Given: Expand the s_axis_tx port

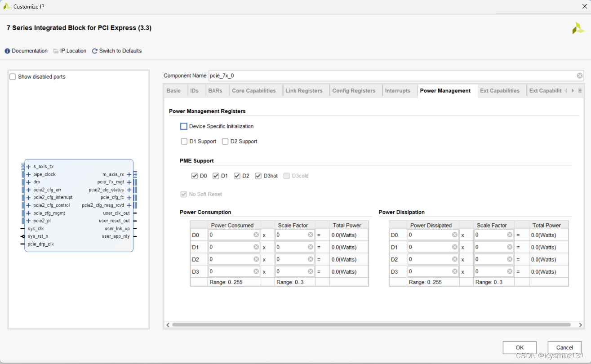Looking at the screenshot, I should point(28,167).
